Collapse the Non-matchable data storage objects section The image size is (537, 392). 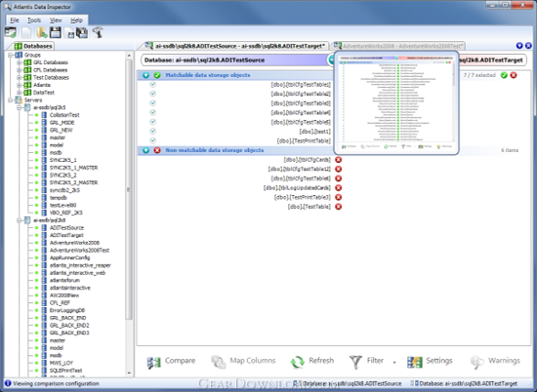[146, 150]
